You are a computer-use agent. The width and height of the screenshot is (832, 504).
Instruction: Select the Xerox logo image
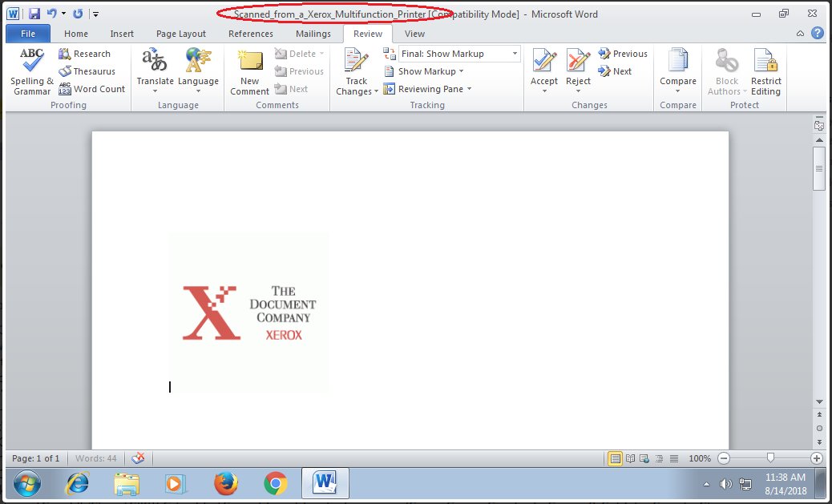coord(248,313)
